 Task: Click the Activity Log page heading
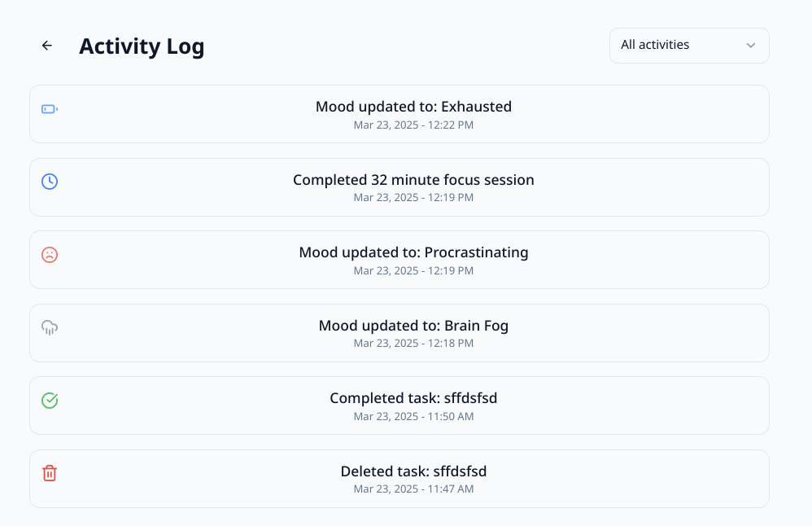coord(142,46)
